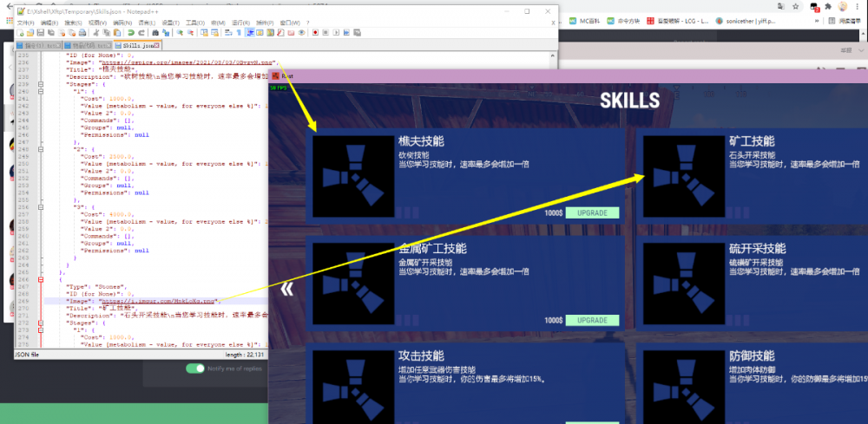Collapse the fold marker at line 266
The image size is (868, 424).
coord(41,280)
